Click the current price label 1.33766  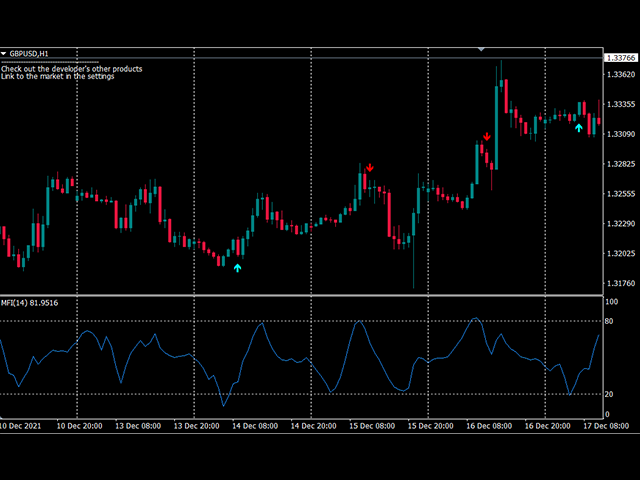[x=621, y=59]
